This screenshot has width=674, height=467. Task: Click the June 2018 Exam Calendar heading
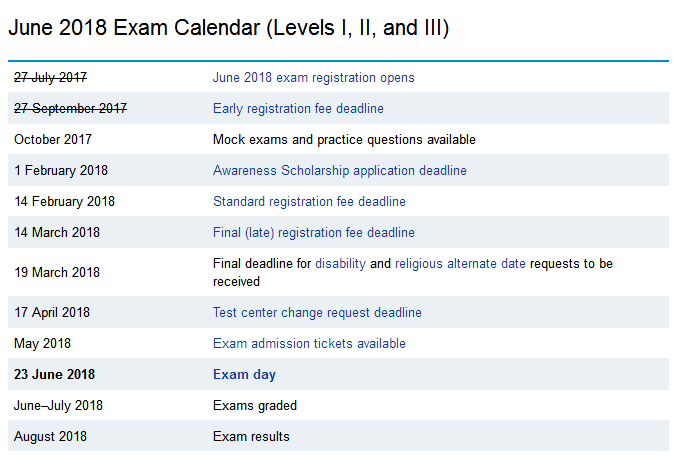(228, 28)
